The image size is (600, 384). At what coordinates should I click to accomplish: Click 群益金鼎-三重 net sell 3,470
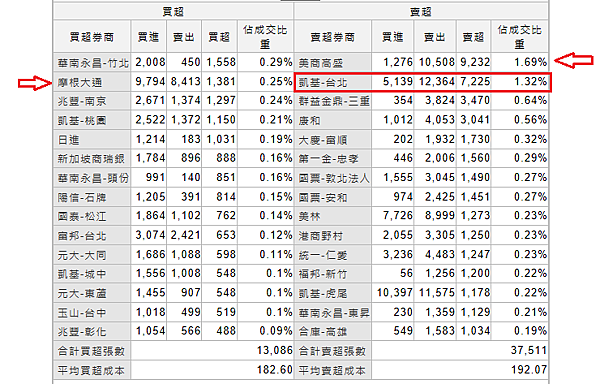point(475,101)
